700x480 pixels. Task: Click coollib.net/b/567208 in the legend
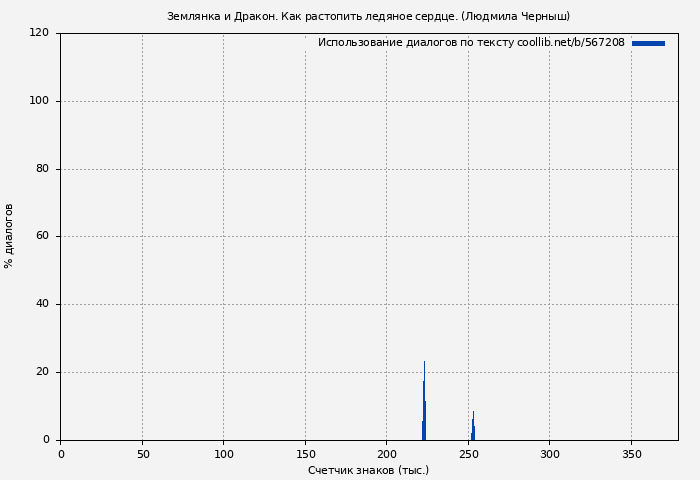(571, 43)
